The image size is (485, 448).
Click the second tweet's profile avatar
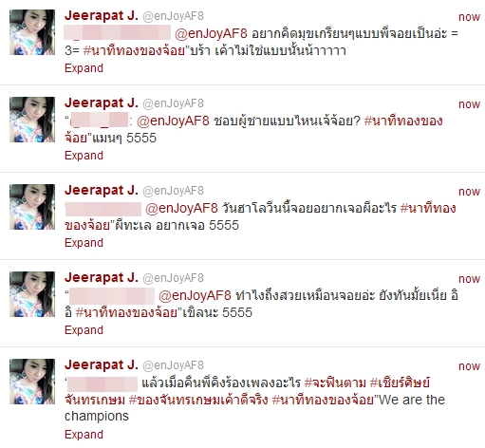32,120
